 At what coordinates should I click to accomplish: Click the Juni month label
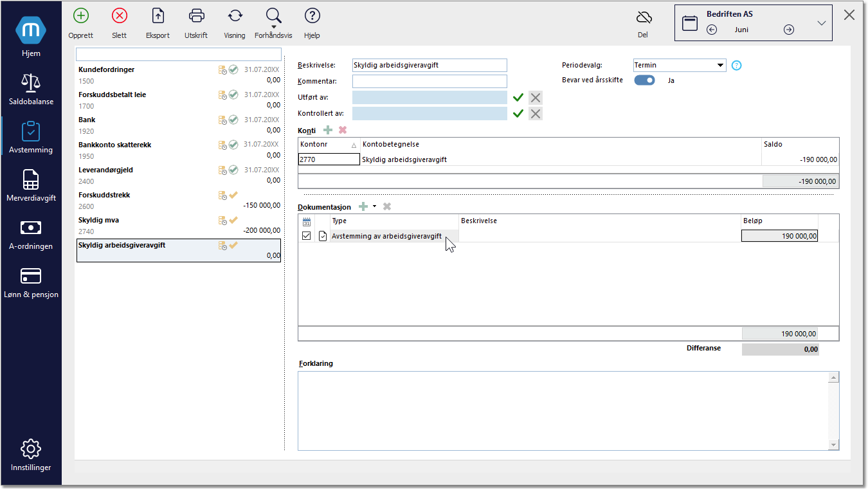click(x=741, y=30)
